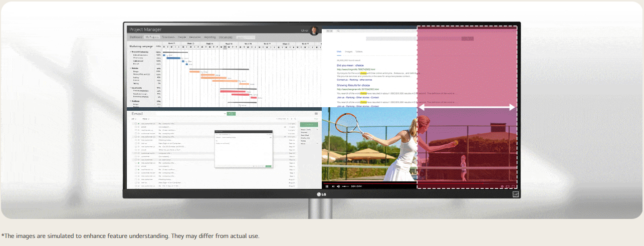Mute the video player volume
Image resolution: width=644 pixels, height=246 pixels.
(338, 186)
